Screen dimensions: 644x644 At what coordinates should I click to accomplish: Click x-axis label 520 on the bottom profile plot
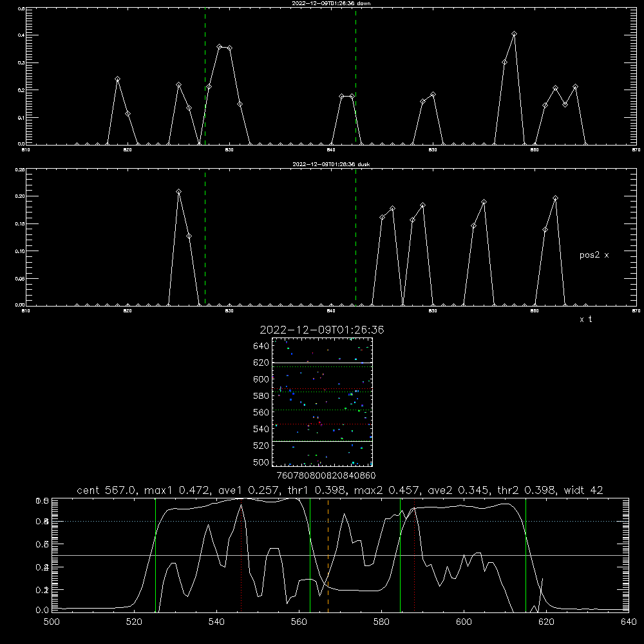134,622
